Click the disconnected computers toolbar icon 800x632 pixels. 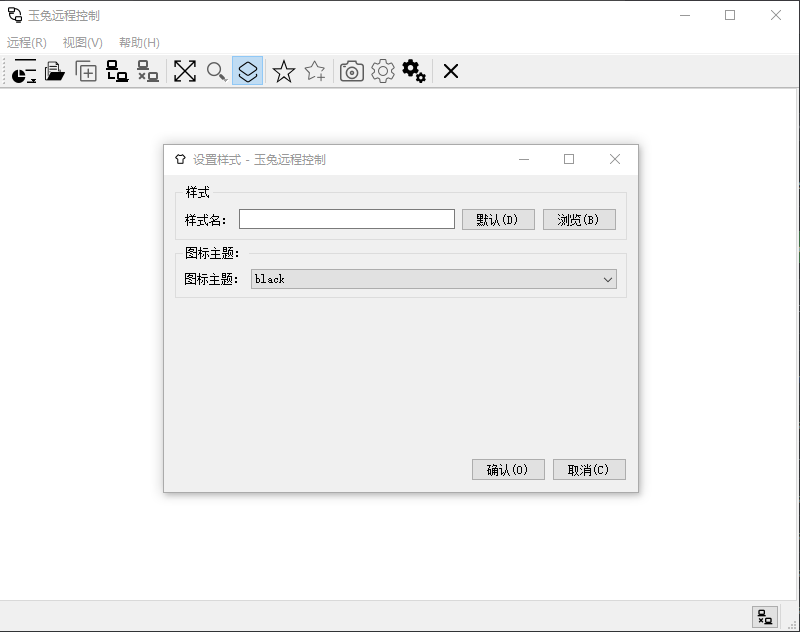click(148, 71)
